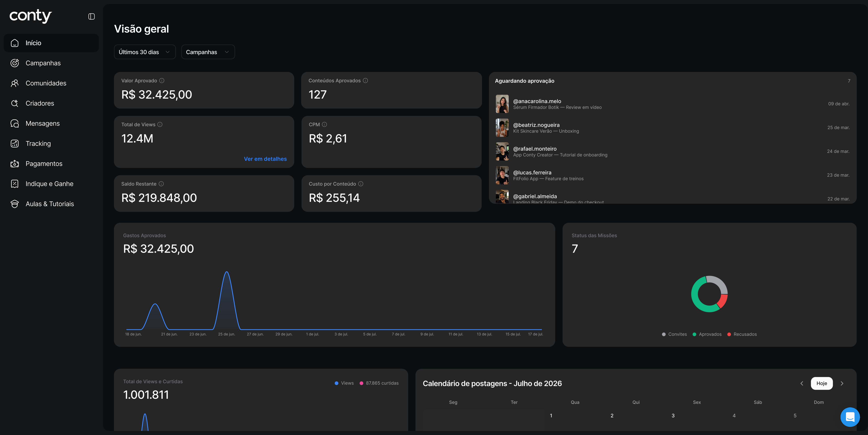868x435 pixels.
Task: Show info for Total de Views
Action: [160, 124]
